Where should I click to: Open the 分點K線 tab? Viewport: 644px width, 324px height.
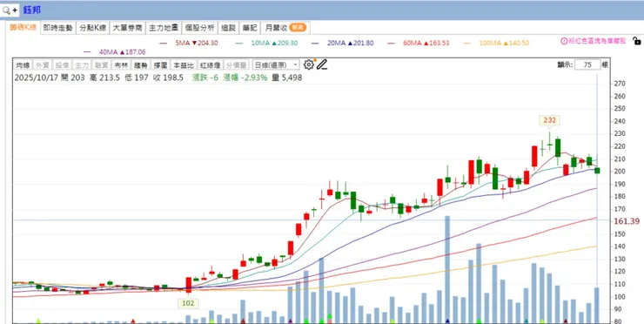93,28
